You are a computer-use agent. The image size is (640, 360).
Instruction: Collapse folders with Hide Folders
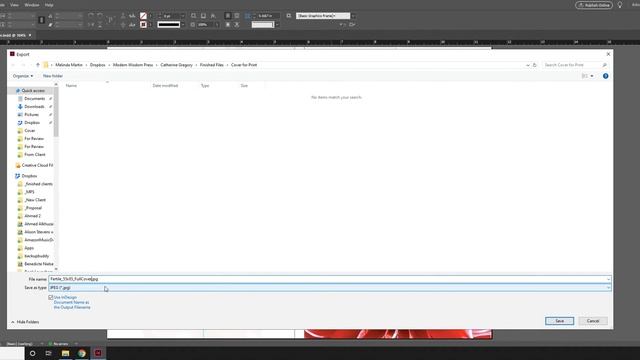[x=25, y=322]
